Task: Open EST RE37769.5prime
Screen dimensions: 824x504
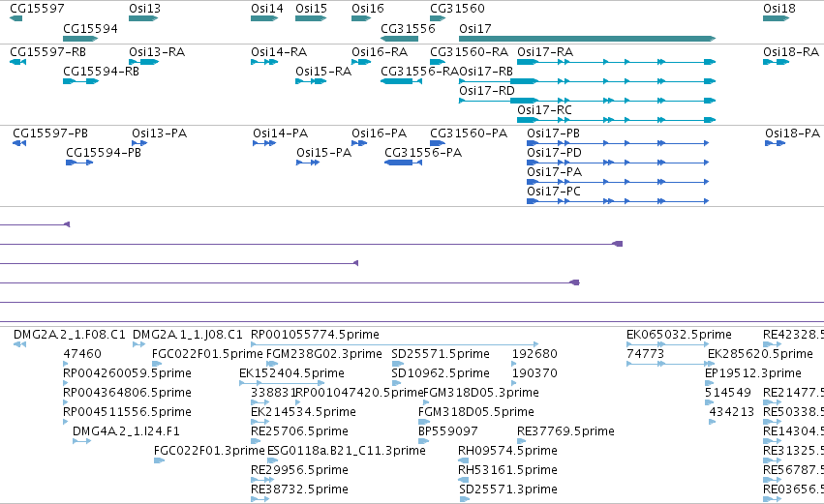Action: tap(565, 431)
